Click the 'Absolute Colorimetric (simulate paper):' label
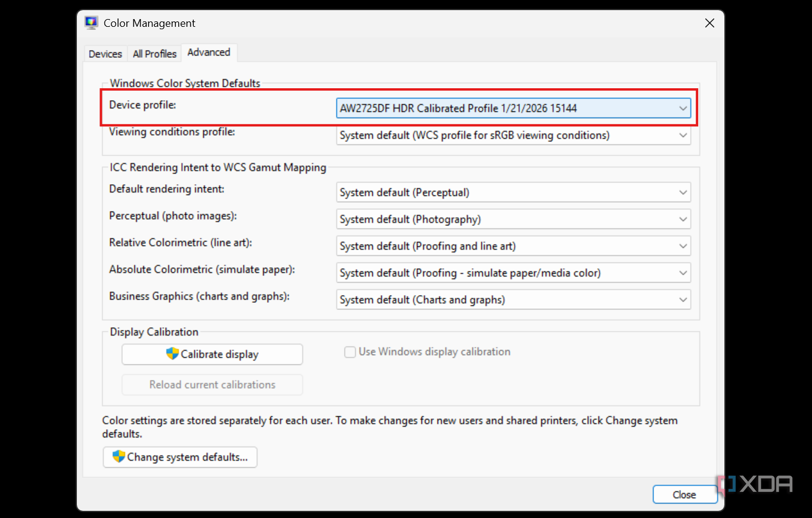812x518 pixels. pos(202,269)
